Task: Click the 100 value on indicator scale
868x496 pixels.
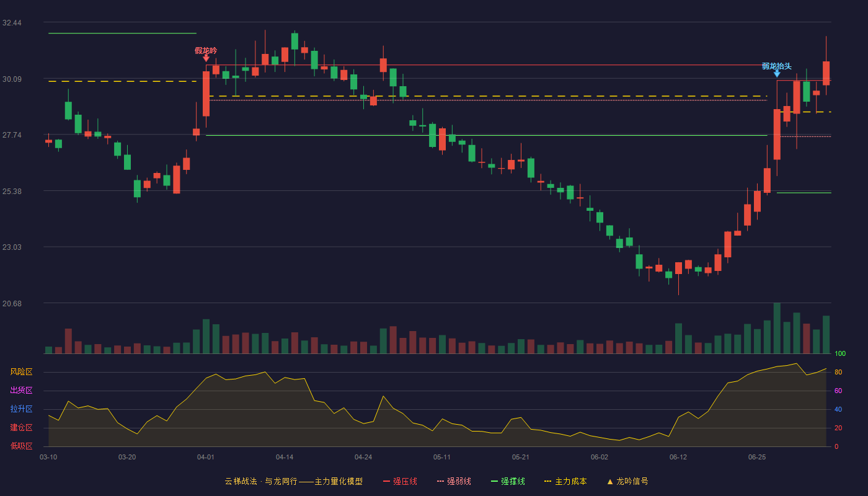Action: point(840,353)
